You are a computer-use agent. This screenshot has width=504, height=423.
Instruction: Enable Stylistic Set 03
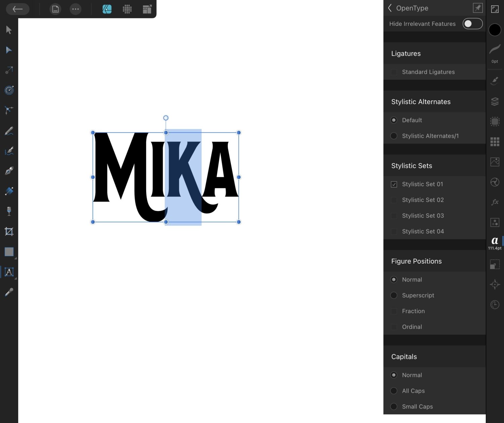pos(394,216)
